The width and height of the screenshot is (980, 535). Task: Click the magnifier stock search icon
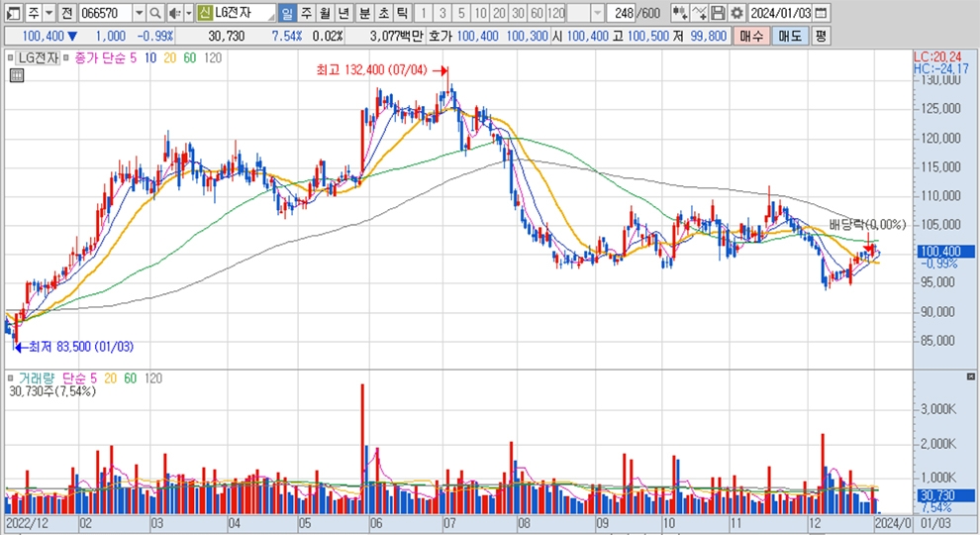click(x=156, y=13)
